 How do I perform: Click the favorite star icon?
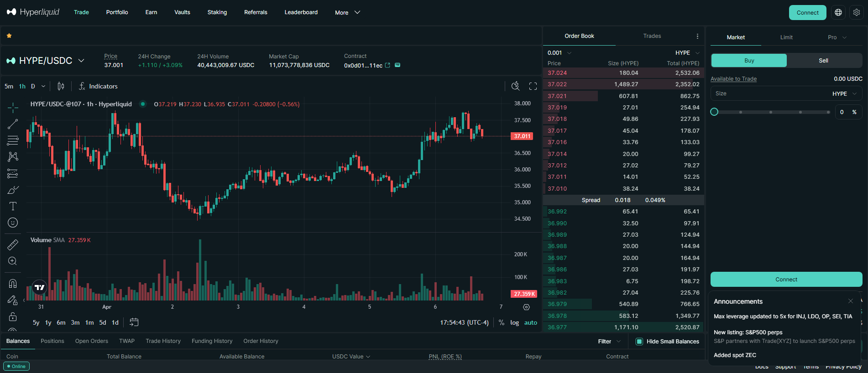coord(9,36)
